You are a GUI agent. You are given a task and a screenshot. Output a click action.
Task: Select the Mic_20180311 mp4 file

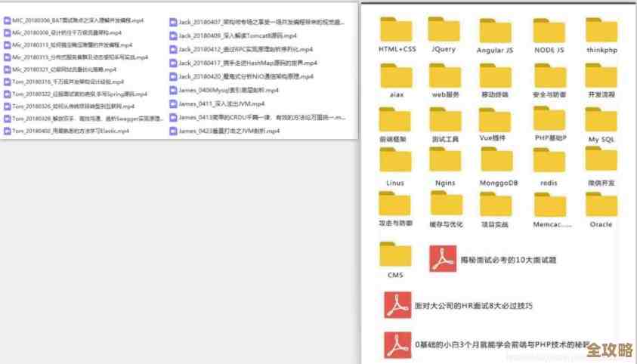click(68, 45)
